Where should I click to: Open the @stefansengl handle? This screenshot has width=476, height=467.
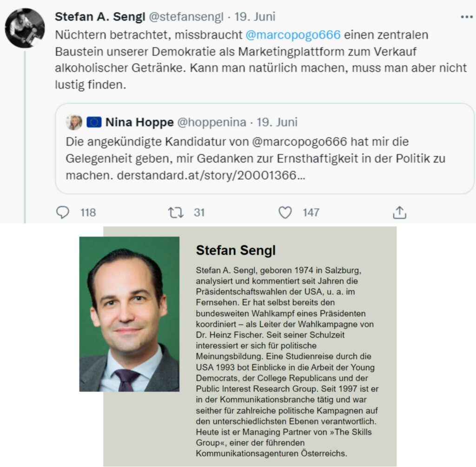click(x=186, y=17)
